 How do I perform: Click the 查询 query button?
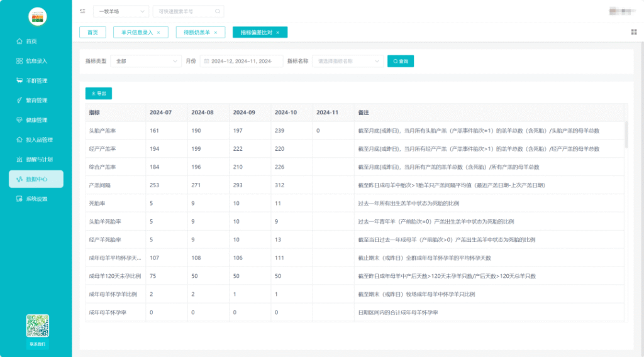click(x=401, y=61)
